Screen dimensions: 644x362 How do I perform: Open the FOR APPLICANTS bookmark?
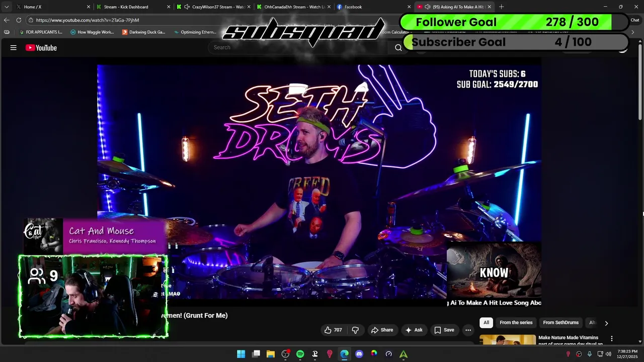40,32
